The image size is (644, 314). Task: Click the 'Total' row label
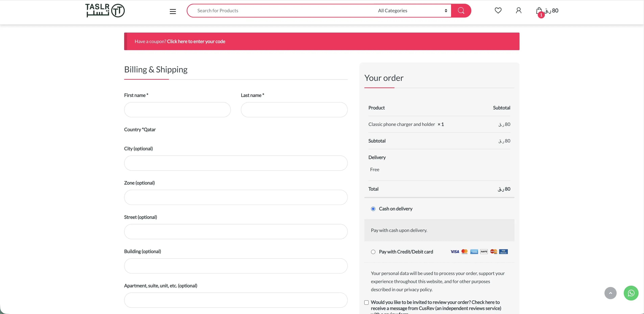[x=373, y=189]
